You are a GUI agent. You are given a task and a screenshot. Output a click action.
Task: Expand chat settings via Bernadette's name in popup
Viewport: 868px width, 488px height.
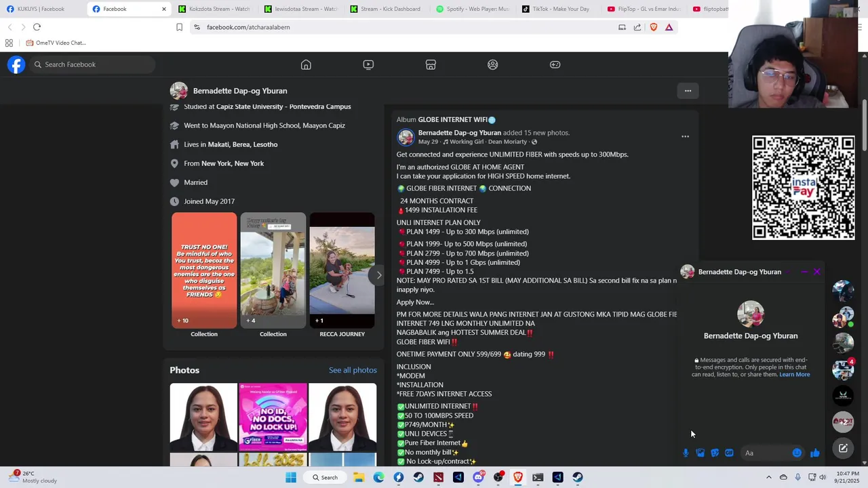740,272
